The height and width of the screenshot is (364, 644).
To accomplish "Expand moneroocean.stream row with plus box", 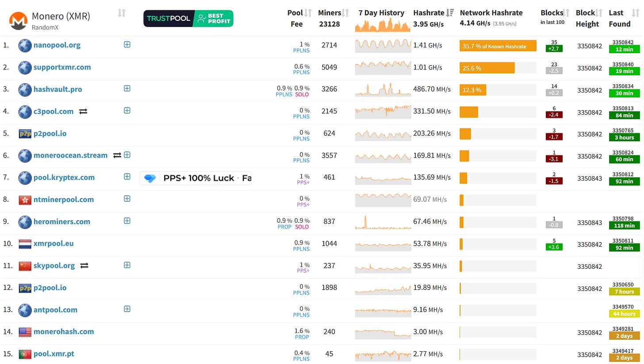I will pyautogui.click(x=127, y=155).
